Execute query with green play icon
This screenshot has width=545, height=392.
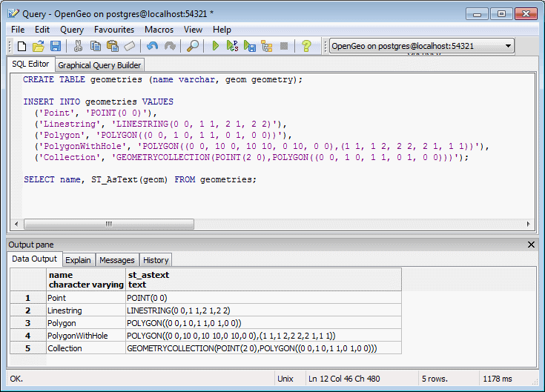215,46
